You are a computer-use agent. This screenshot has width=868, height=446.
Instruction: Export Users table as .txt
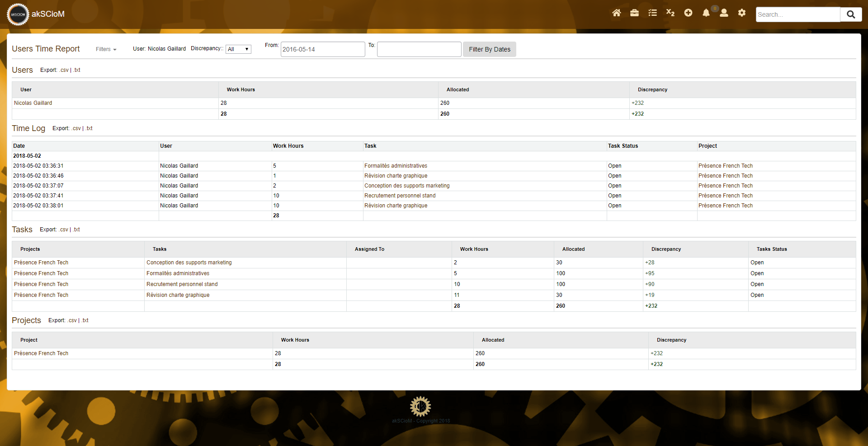tap(77, 70)
